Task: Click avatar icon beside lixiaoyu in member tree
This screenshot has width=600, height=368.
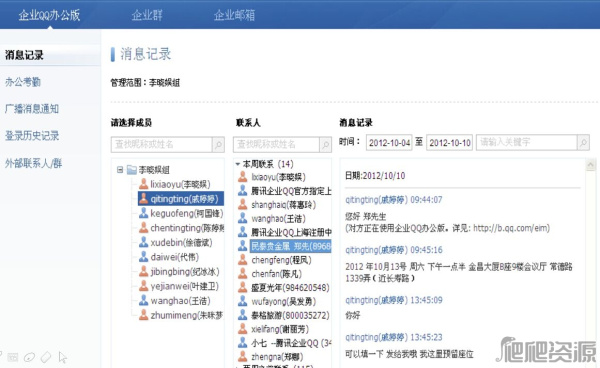Action: pyautogui.click(x=143, y=184)
